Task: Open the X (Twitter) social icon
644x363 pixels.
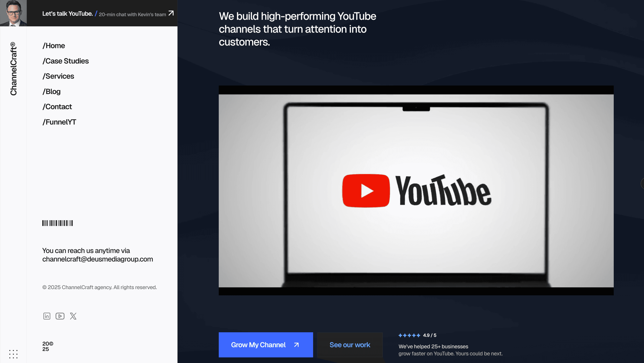Action: click(x=73, y=316)
